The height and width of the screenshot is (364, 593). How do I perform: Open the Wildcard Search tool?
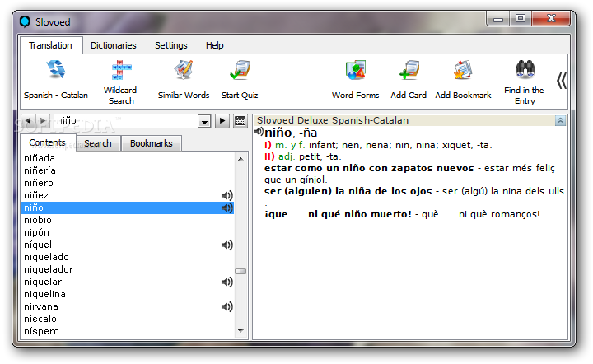pyautogui.click(x=120, y=82)
